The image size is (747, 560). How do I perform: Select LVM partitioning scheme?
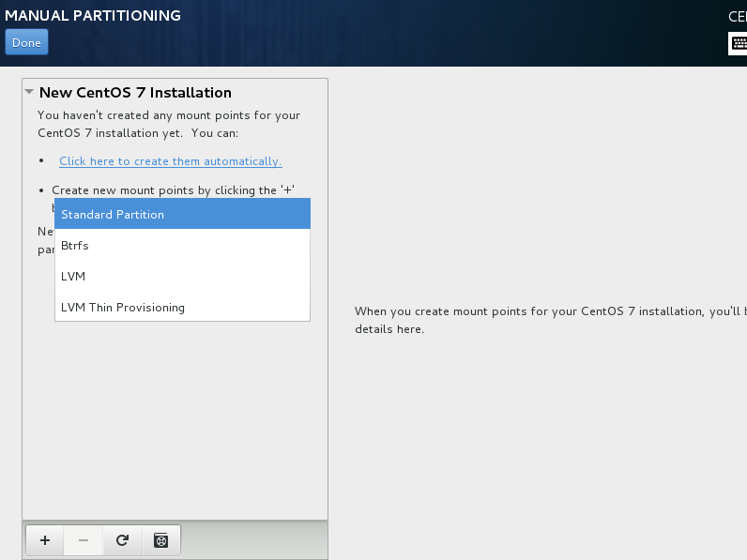tap(182, 276)
